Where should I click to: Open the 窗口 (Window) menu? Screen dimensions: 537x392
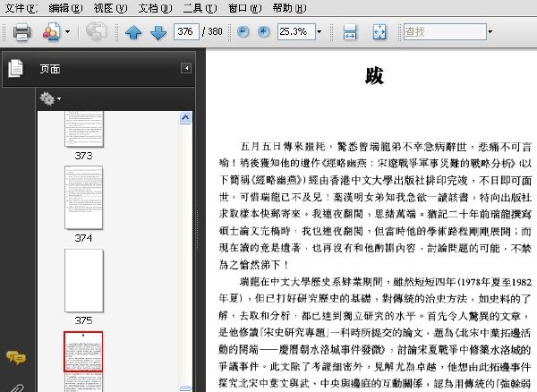(244, 8)
